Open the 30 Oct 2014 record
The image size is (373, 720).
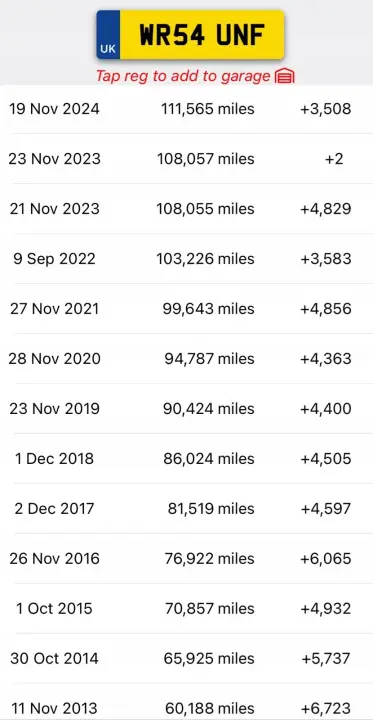click(186, 659)
